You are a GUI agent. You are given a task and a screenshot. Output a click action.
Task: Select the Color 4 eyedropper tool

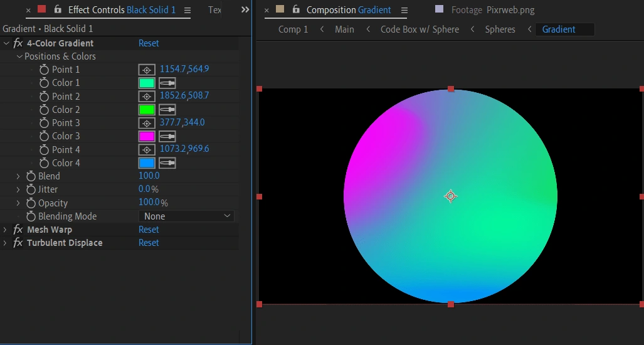[x=167, y=163]
